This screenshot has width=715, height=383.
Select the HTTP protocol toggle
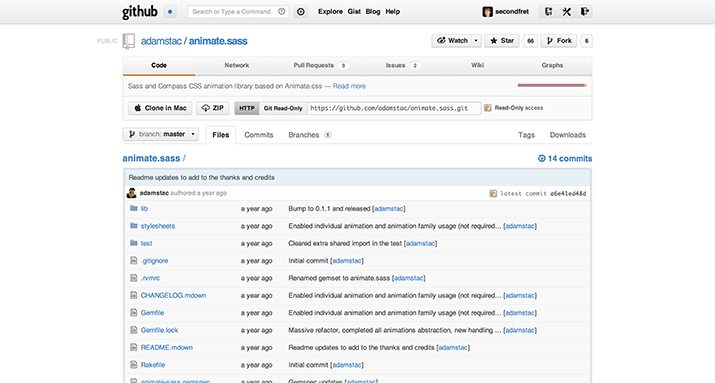[x=247, y=108]
